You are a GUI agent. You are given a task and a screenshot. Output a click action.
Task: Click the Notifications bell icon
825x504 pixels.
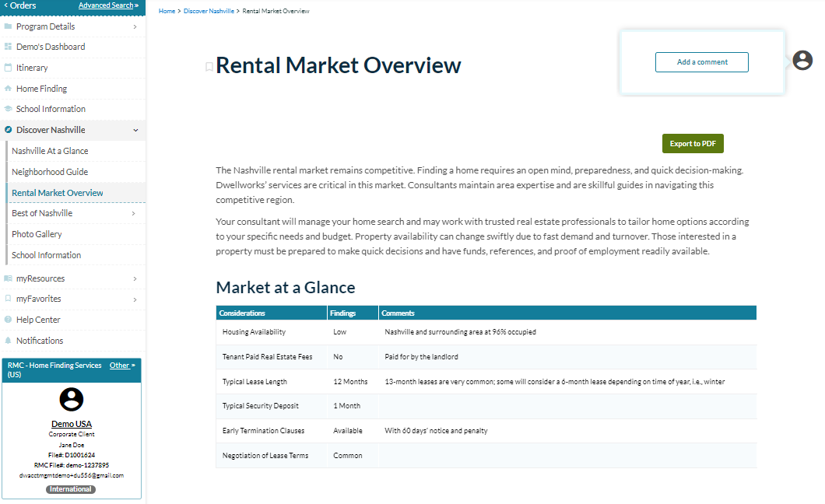tap(8, 341)
